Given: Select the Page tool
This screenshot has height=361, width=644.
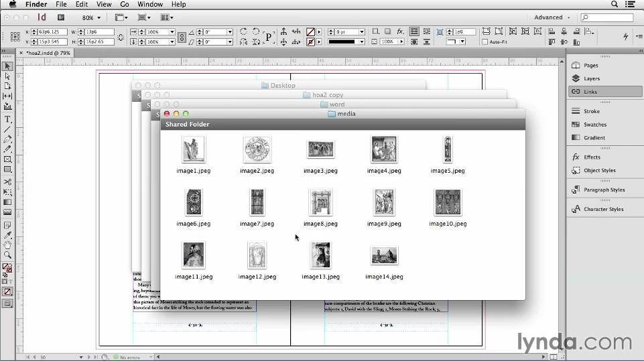Looking at the screenshot, I should point(7,86).
